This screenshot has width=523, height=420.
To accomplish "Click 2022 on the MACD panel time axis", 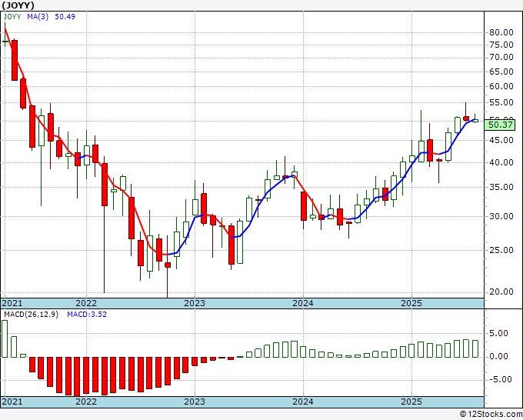I will (86, 402).
